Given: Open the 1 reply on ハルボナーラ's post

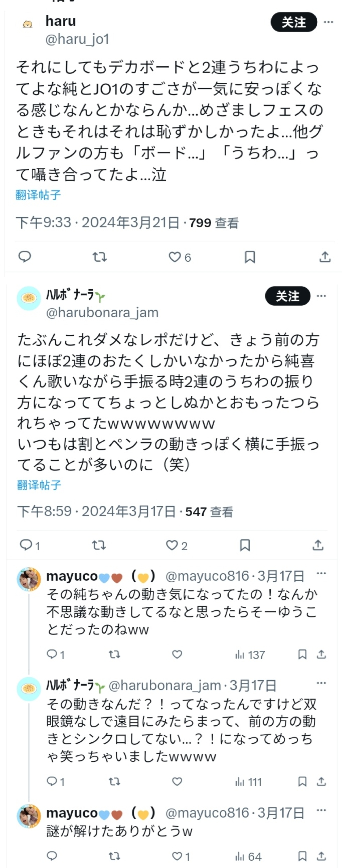Looking at the screenshot, I should [30, 545].
